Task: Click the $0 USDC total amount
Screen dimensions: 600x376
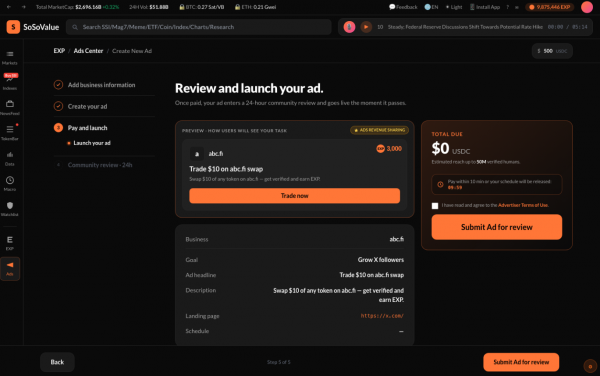Action: click(x=451, y=148)
